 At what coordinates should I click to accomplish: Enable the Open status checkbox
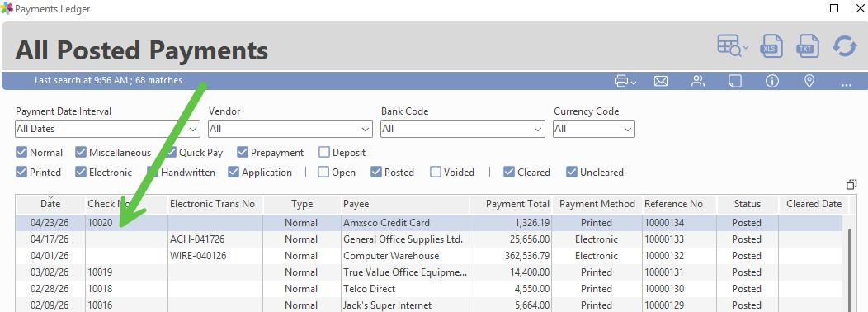click(x=323, y=173)
